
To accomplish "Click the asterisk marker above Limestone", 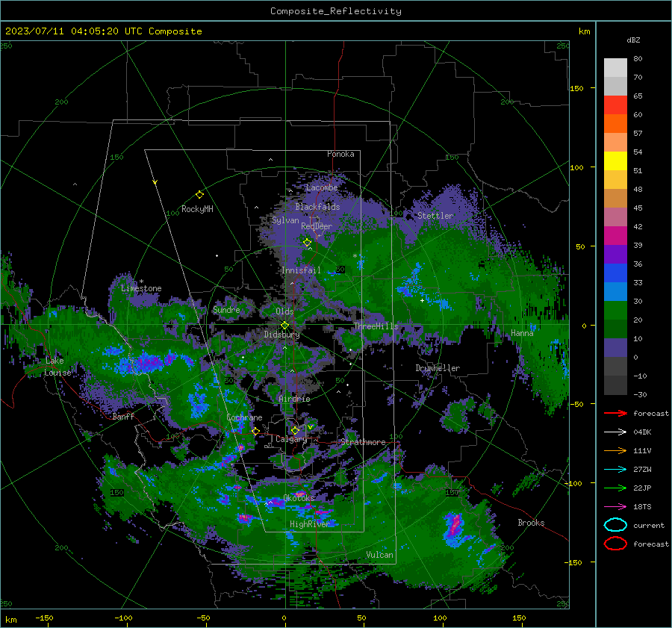I will 141,282.
